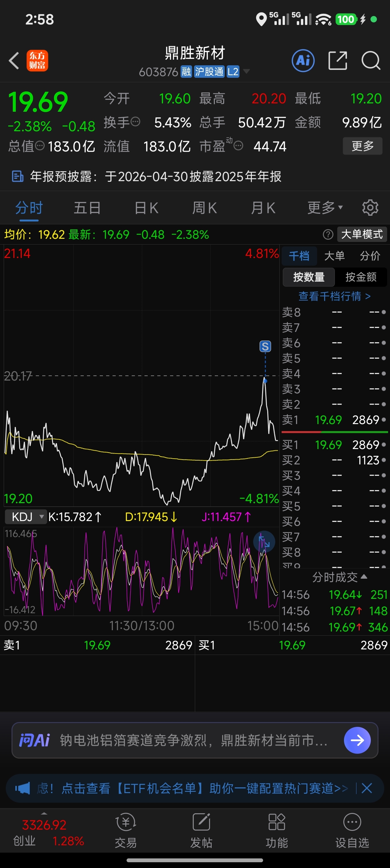Expand the stock title dropdown arrow

pyautogui.click(x=246, y=71)
